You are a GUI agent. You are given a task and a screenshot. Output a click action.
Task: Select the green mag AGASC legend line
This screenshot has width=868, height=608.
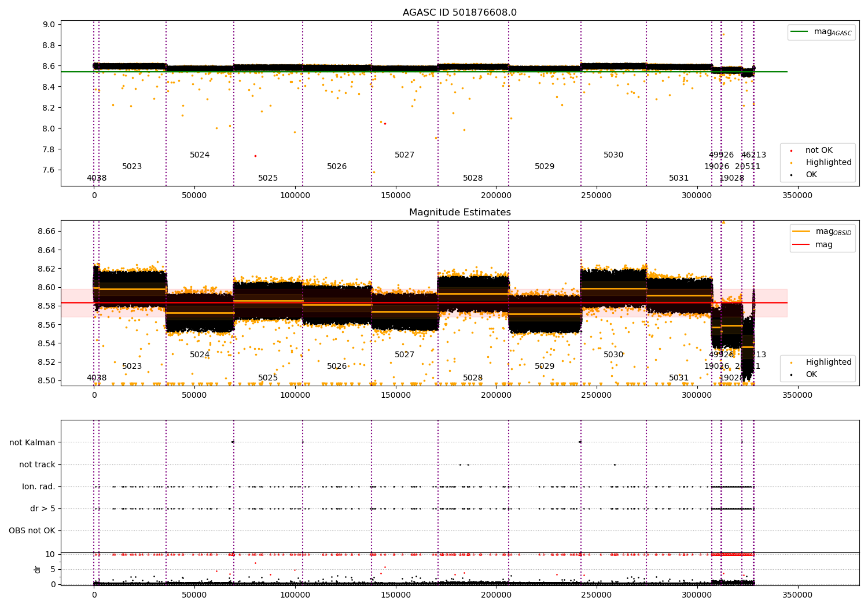[x=799, y=32]
